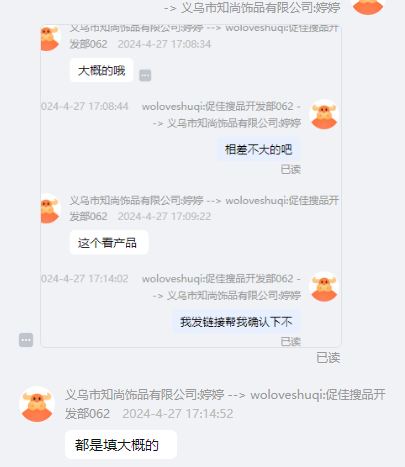Viewport: 405px width, 467px height.
Task: Open the more-options icon left of the quoted chat
Action: 26,340
